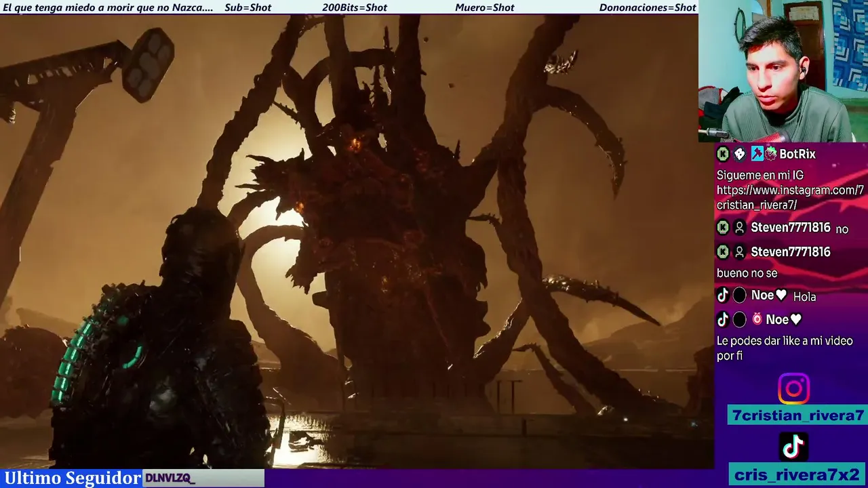Click the "Ultimo Seguidor" label
Viewport: 868px width, 488px height.
[x=72, y=479]
